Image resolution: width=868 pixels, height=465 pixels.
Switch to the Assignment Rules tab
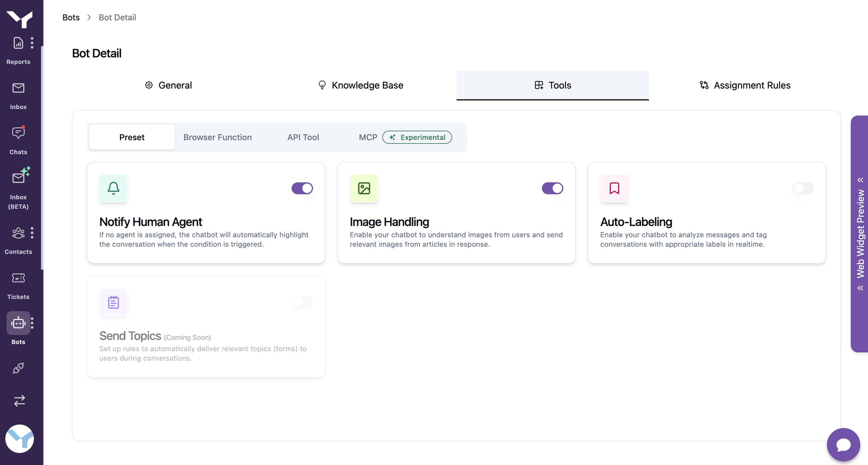pos(744,85)
